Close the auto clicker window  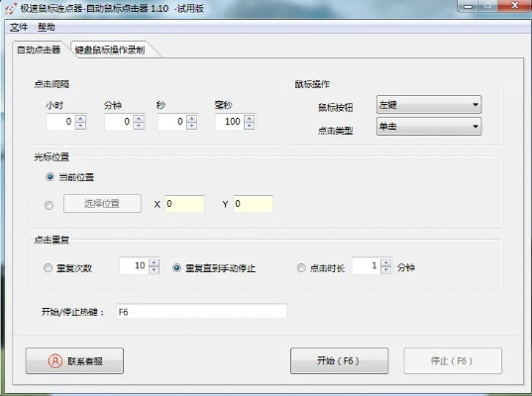coord(515,6)
